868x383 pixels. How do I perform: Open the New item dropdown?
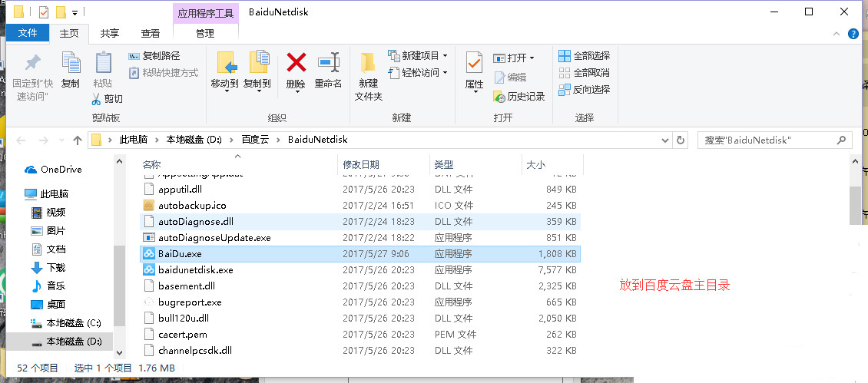tap(445, 56)
